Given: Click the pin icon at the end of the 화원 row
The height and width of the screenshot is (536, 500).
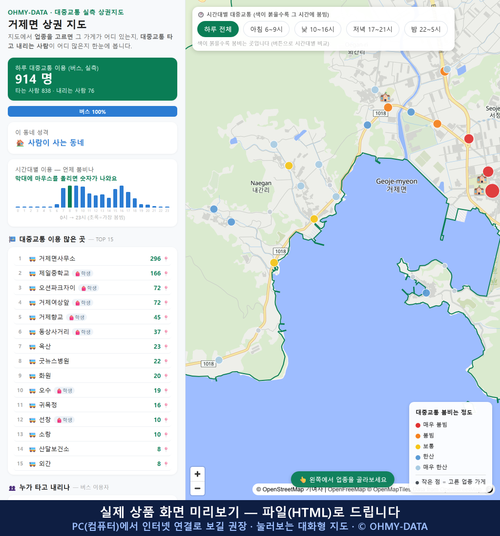Looking at the screenshot, I should coord(166,376).
